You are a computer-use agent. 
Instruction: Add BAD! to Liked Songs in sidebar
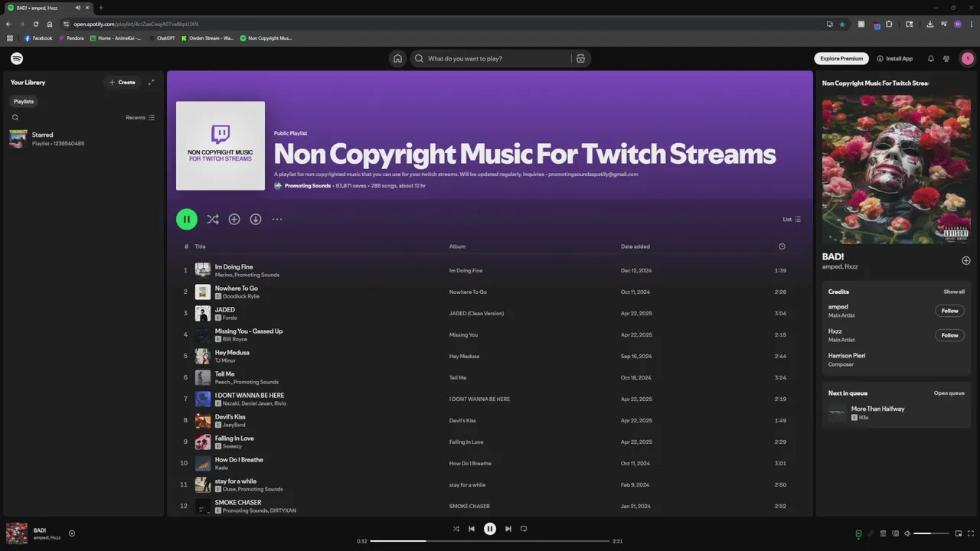click(966, 260)
